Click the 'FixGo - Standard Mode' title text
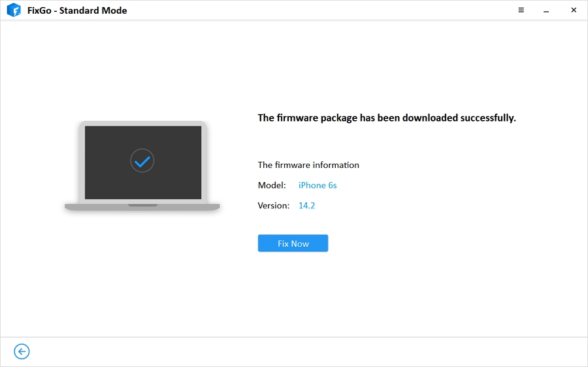 pyautogui.click(x=77, y=10)
